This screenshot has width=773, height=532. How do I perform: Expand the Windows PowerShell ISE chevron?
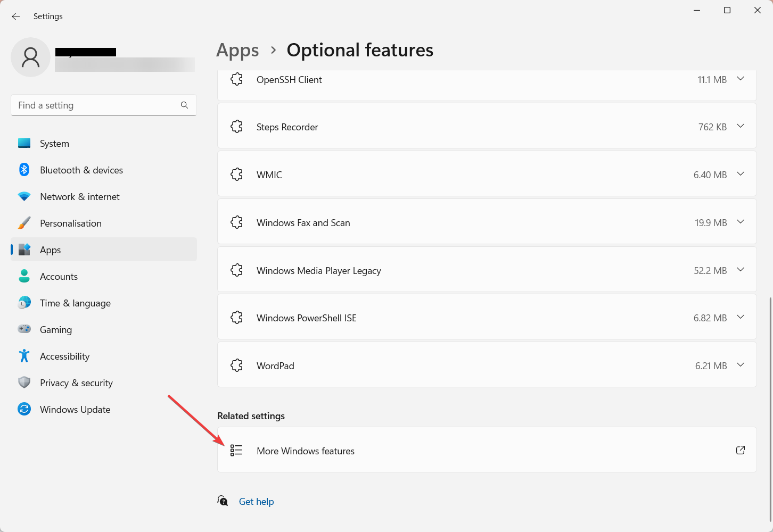click(x=741, y=317)
